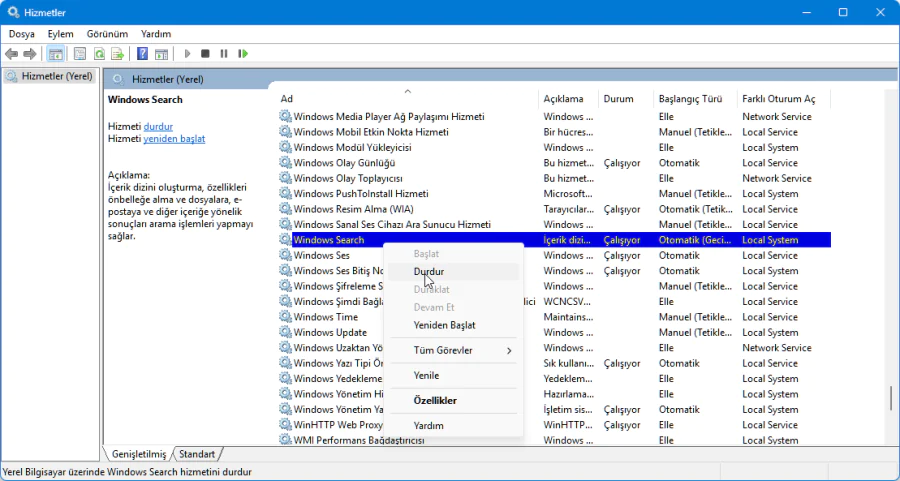Click Network Service in the Windows Olay Toplayıcısı row

point(777,179)
